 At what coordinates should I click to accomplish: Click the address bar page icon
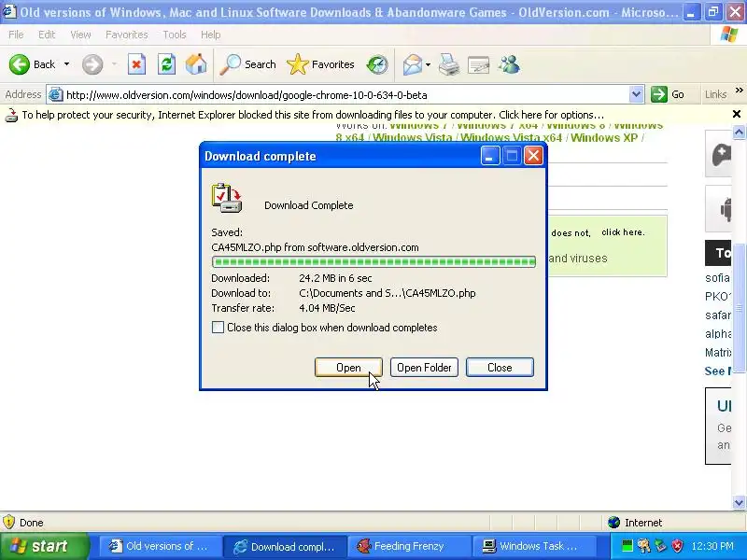56,95
